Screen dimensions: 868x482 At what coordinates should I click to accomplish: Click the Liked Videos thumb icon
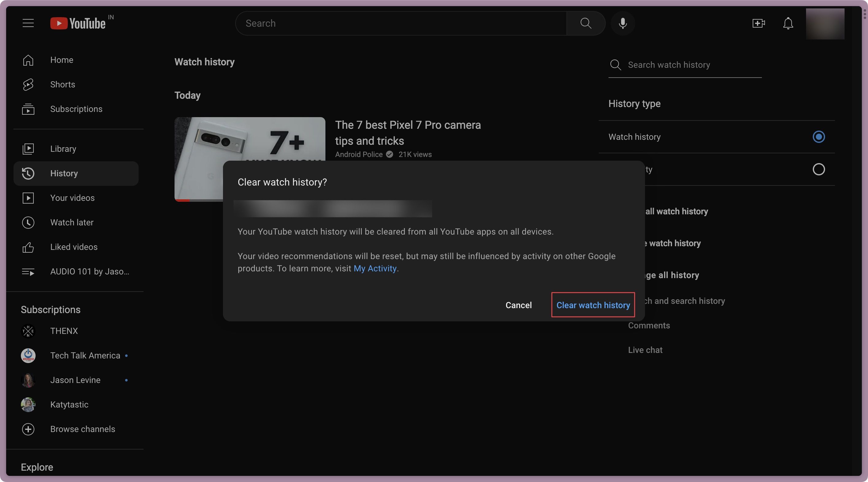pos(28,247)
